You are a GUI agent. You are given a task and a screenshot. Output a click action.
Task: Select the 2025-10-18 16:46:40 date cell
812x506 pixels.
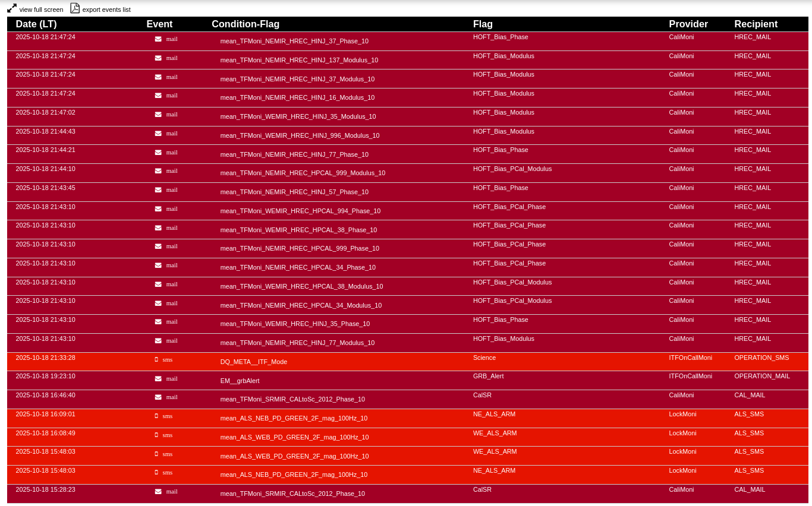click(x=45, y=395)
